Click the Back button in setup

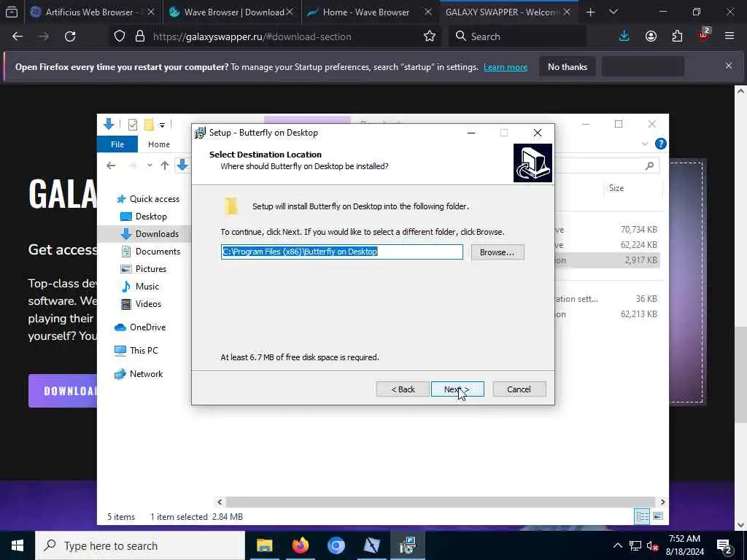[x=403, y=389]
